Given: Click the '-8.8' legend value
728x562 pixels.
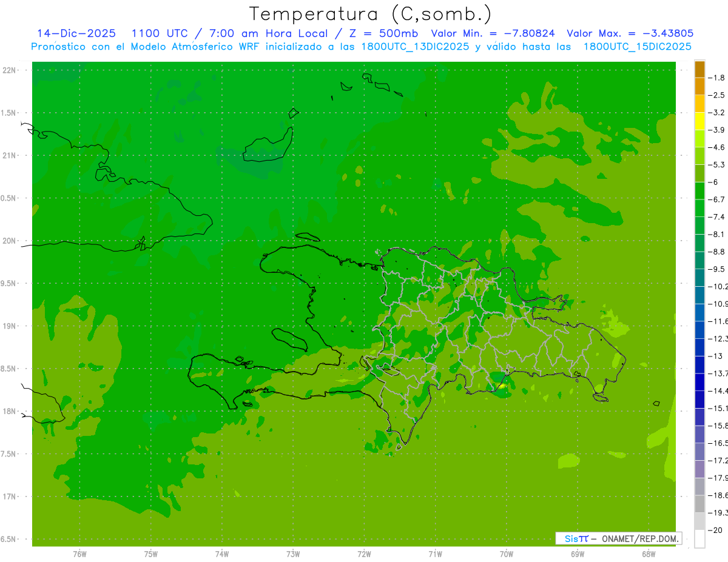Looking at the screenshot, I should 716,252.
